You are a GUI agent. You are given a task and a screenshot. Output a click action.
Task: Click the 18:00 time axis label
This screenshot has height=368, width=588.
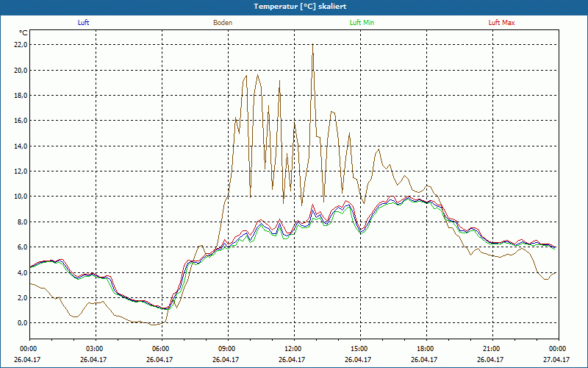425,349
